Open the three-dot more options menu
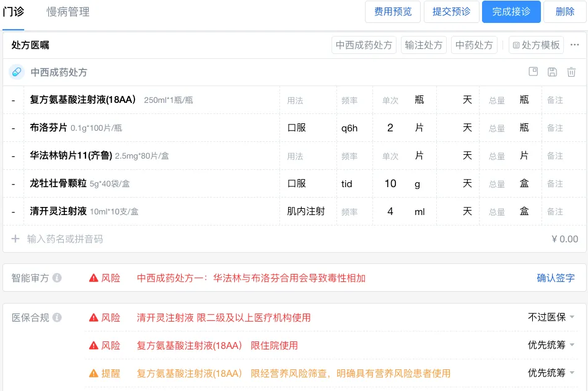The width and height of the screenshot is (588, 391). 575,45
